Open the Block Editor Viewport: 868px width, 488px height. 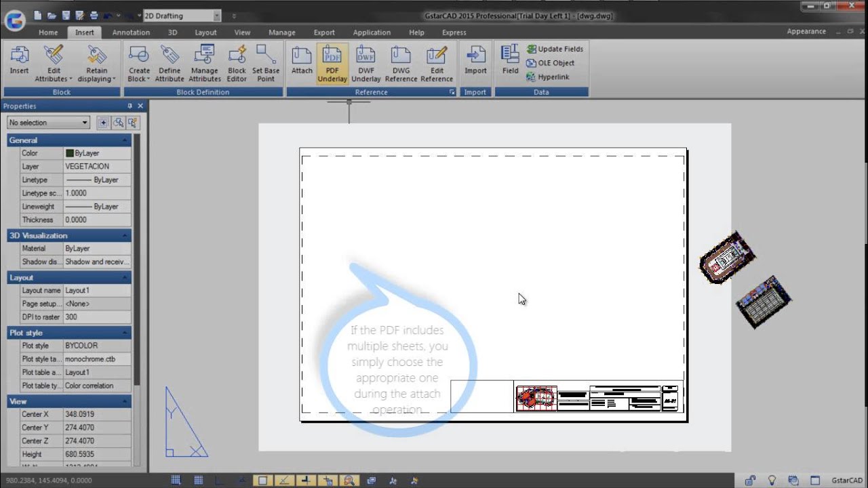pos(237,64)
